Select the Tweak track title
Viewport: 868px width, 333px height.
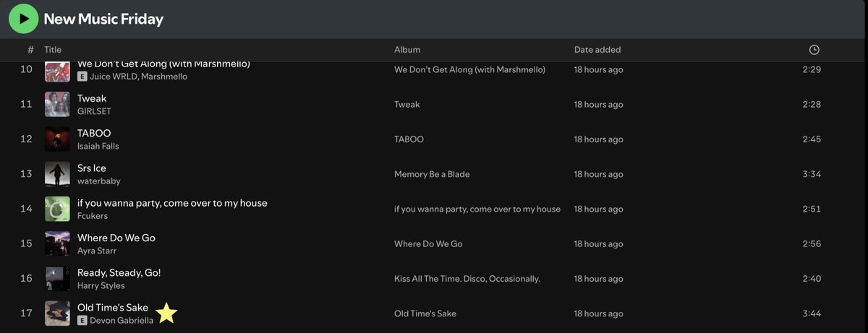coord(92,98)
